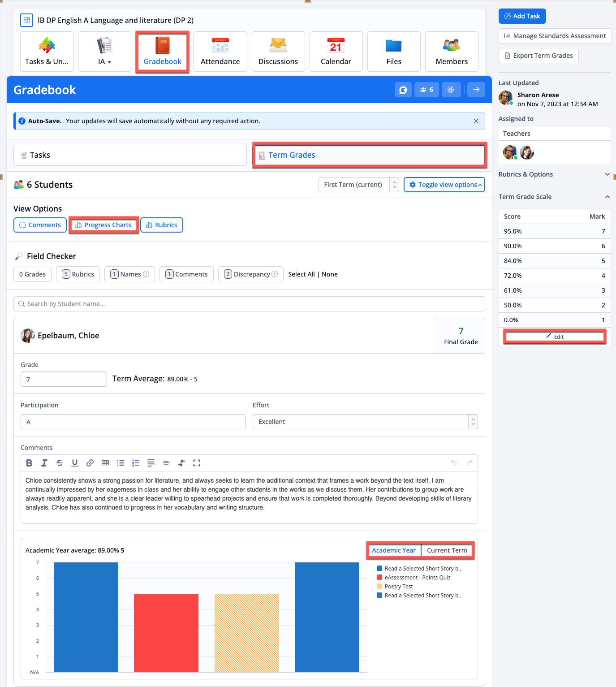Open the First Term (current) dropdown
The width and height of the screenshot is (616, 687).
(358, 185)
